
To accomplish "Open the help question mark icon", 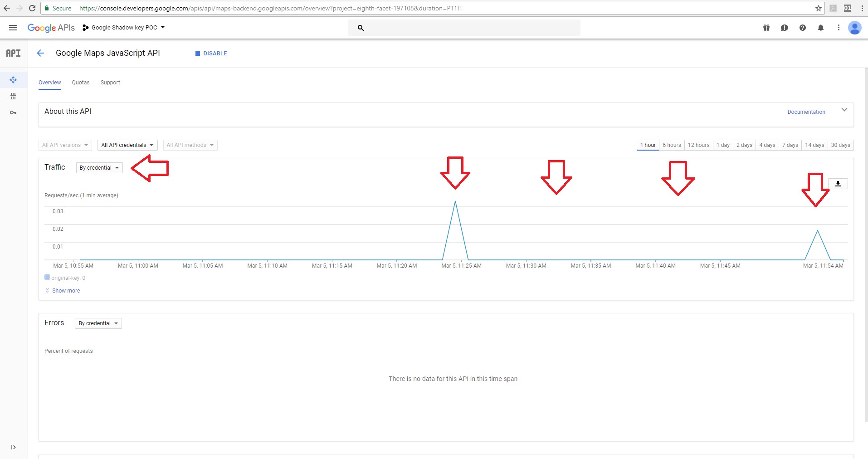I will pos(803,28).
